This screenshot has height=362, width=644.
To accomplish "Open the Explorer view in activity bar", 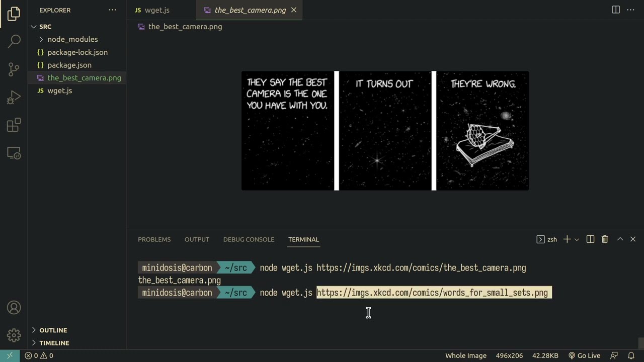I will (14, 14).
